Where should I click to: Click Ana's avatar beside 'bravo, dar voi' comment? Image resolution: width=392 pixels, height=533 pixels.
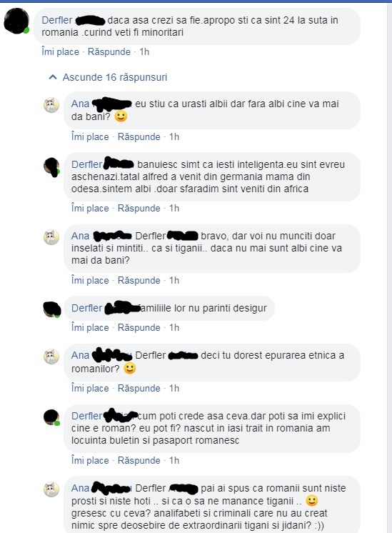pyautogui.click(x=51, y=237)
